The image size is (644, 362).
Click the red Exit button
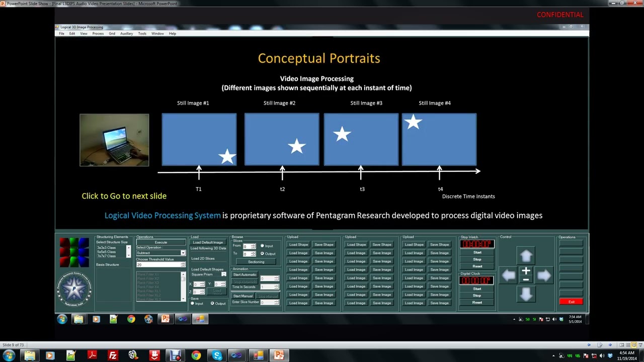(x=572, y=302)
